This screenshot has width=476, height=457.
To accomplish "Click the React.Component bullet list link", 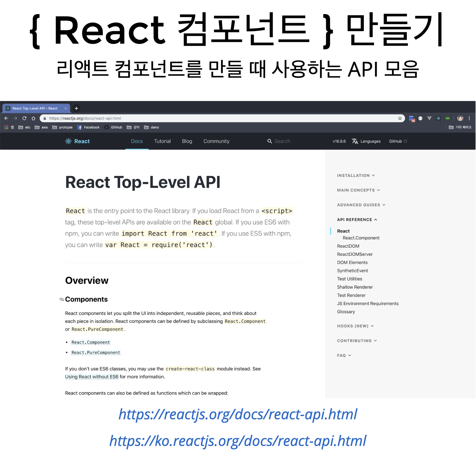I will point(91,342).
